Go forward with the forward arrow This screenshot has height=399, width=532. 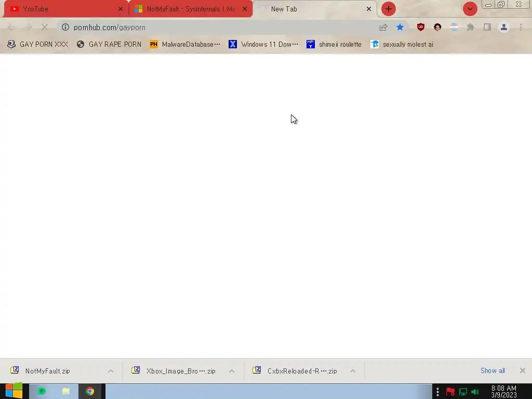pyautogui.click(x=28, y=27)
